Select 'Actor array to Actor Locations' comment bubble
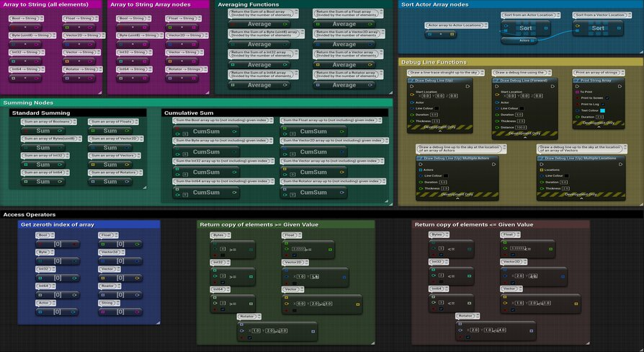The height and width of the screenshot is (352, 644). coord(456,25)
